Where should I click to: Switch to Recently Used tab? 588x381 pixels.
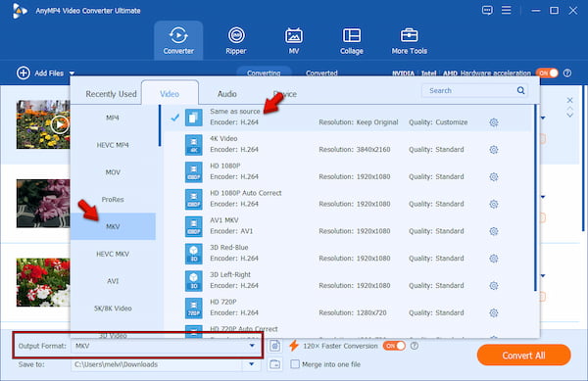[111, 94]
